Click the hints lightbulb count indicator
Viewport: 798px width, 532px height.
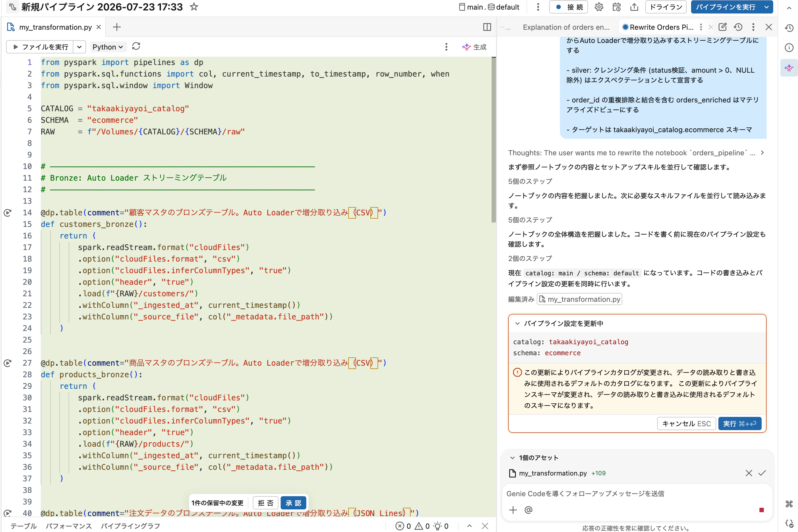click(x=441, y=526)
